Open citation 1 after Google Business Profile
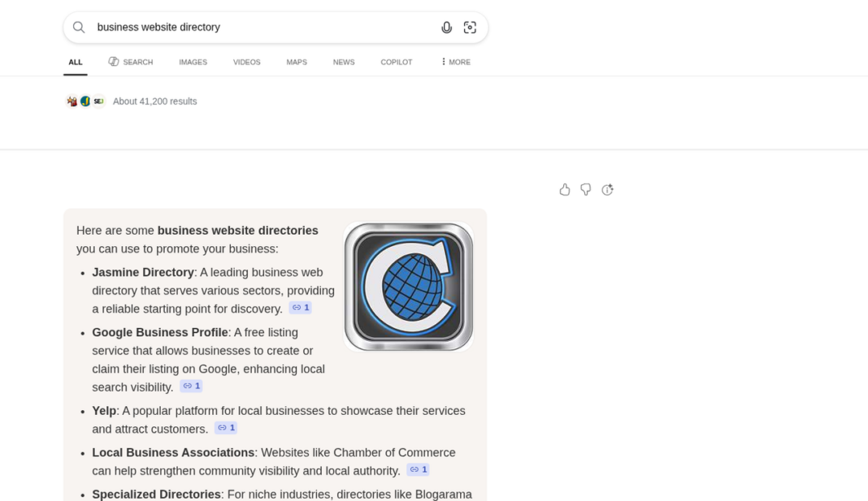The height and width of the screenshot is (501, 868). 192,386
